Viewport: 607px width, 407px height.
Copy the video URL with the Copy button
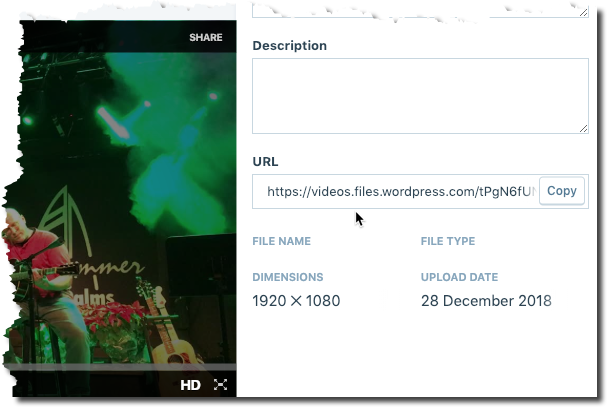[562, 191]
